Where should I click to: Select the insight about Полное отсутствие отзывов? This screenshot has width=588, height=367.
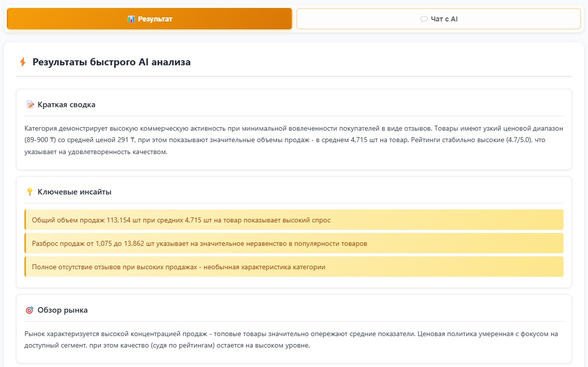click(x=179, y=267)
